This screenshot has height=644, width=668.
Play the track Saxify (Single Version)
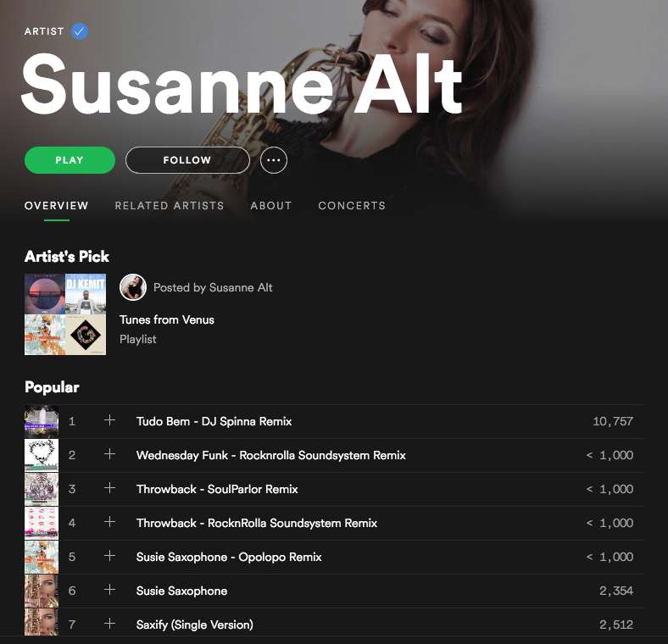(x=195, y=625)
